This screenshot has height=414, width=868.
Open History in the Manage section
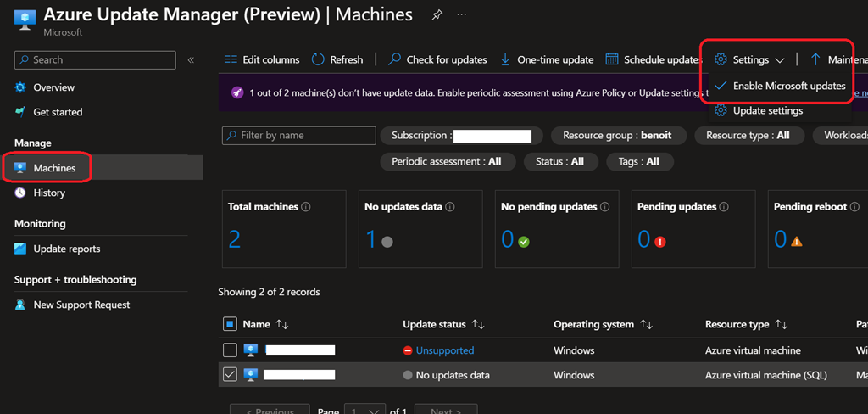(49, 193)
